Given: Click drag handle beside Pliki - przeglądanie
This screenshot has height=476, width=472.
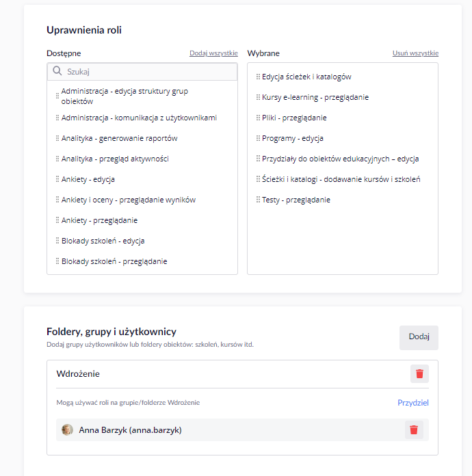Looking at the screenshot, I should (258, 118).
